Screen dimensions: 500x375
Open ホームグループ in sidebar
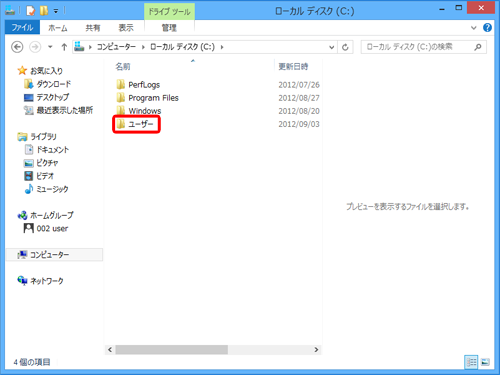click(x=46, y=215)
